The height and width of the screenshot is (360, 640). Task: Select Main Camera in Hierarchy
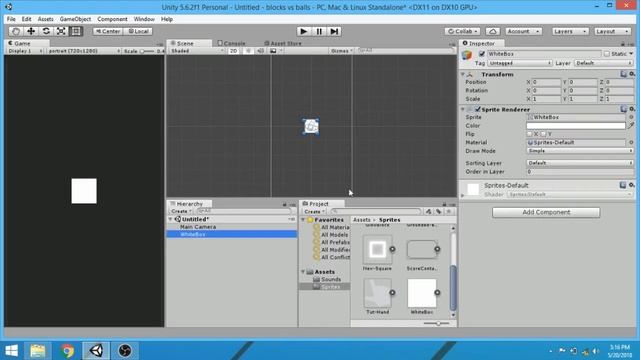(x=198, y=227)
